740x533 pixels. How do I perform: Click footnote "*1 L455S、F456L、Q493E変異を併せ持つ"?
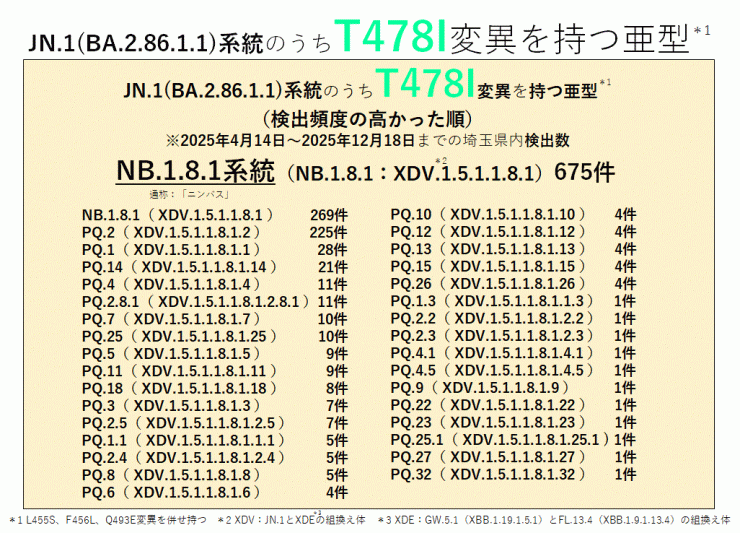tap(108, 520)
